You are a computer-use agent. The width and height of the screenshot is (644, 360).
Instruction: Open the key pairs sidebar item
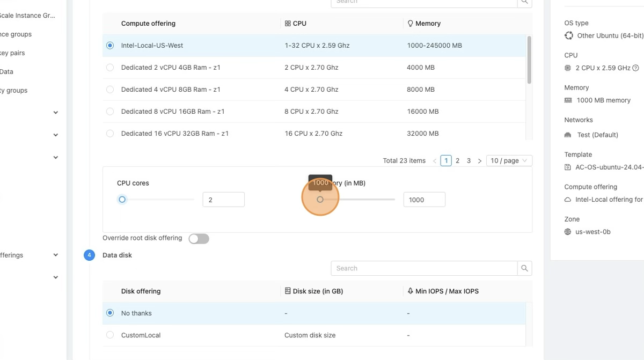(12, 53)
